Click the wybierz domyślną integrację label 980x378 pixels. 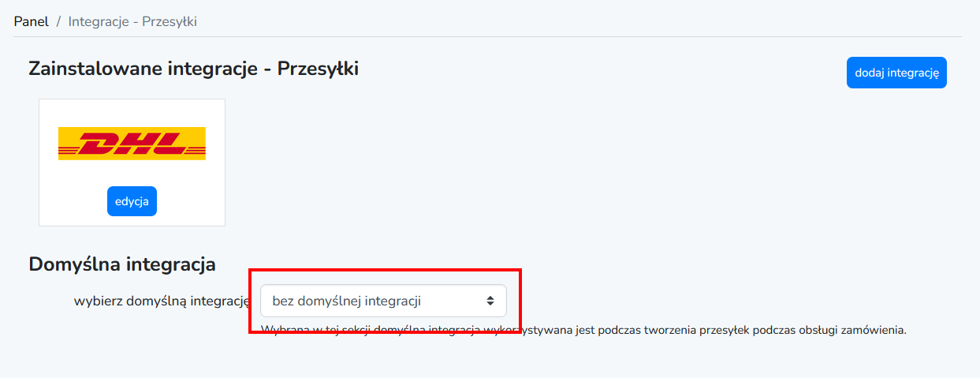(162, 301)
